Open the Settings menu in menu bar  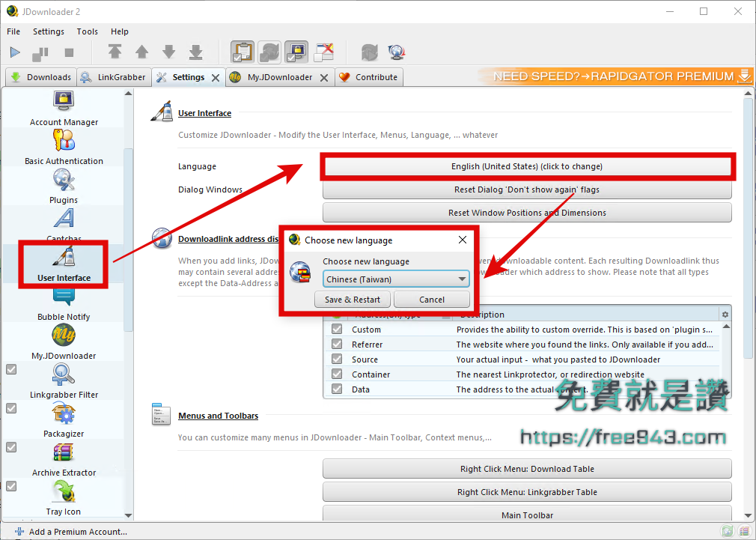(x=49, y=31)
